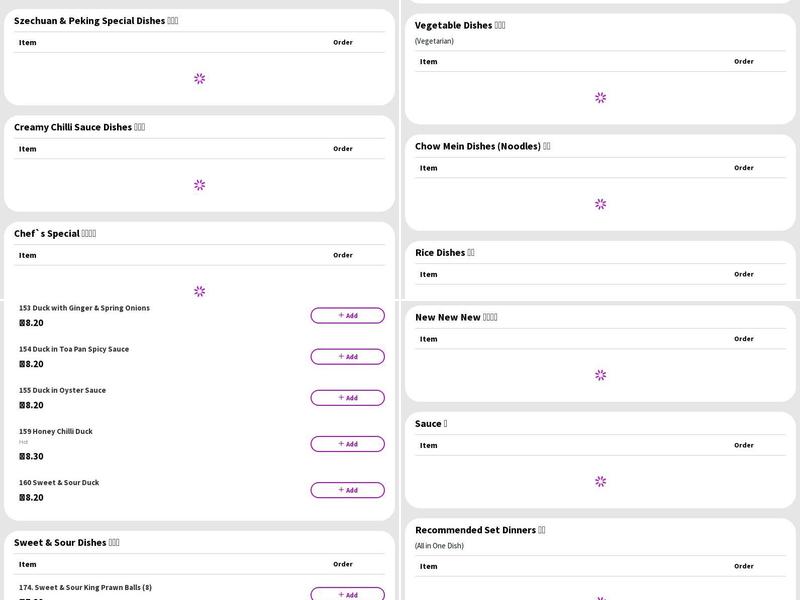
Task: Click the loading spinner under New New New
Action: pos(600,375)
